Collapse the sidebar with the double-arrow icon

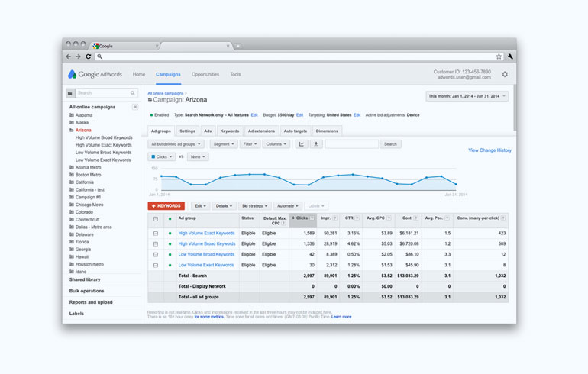pos(135,107)
